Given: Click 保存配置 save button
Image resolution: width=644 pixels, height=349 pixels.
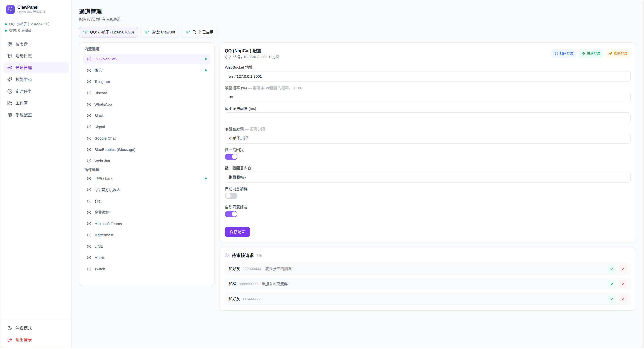Looking at the screenshot, I should [x=237, y=232].
